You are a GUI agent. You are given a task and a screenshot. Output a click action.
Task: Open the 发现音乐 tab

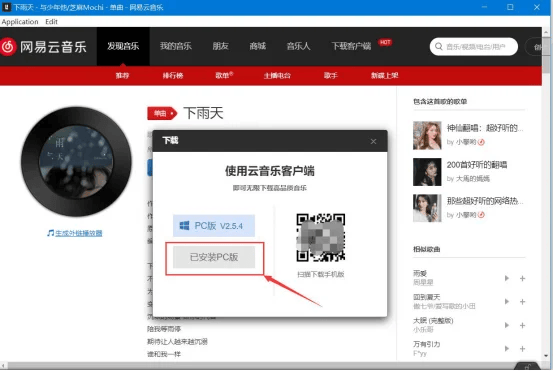click(123, 46)
